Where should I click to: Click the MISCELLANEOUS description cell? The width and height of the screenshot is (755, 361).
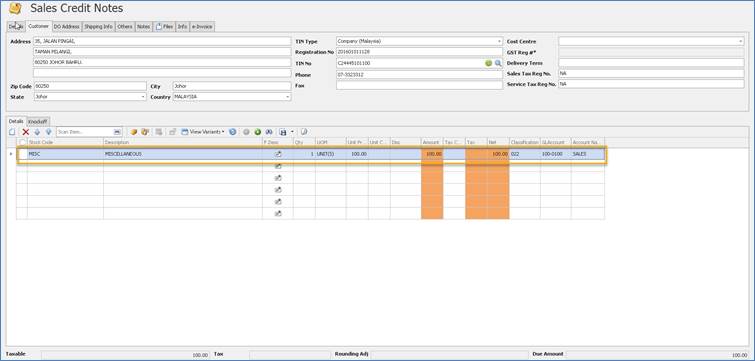click(x=183, y=154)
